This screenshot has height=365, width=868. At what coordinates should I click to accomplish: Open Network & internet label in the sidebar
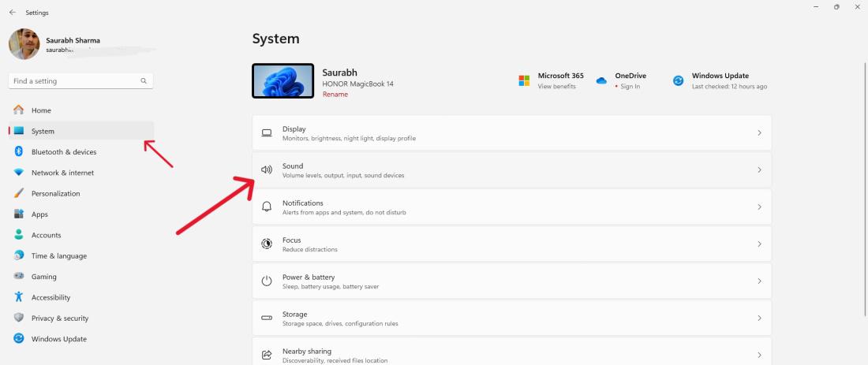coord(62,173)
